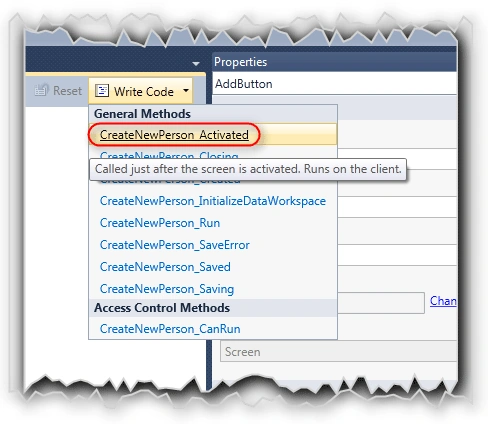Image resolution: width=488 pixels, height=424 pixels.
Task: Select CreateNewPerson_Saved method
Action: click(x=165, y=267)
